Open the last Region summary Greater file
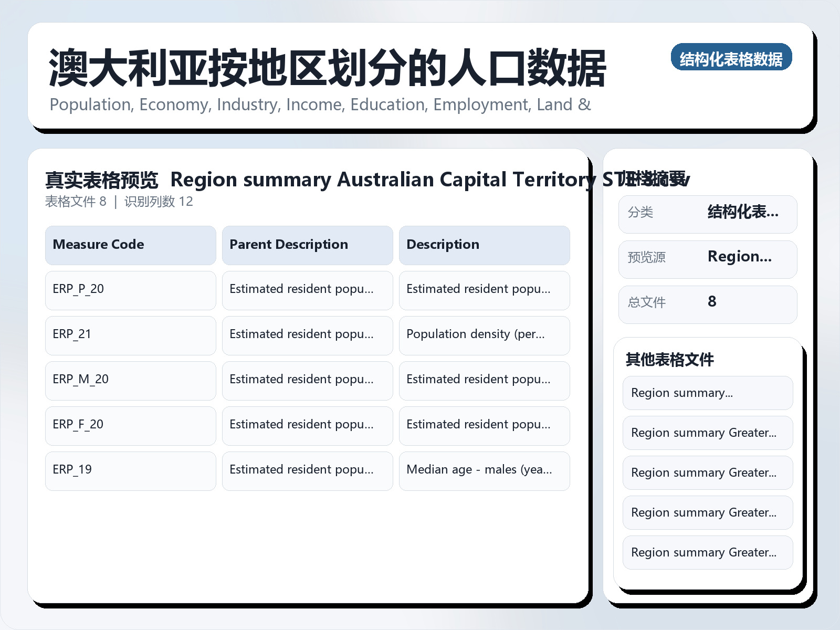 707,552
